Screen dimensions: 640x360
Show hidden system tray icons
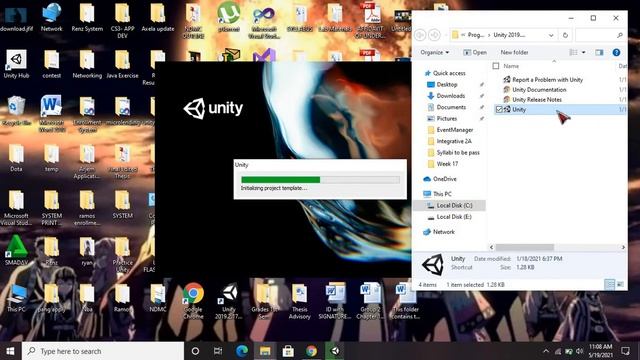pyautogui.click(x=546, y=351)
